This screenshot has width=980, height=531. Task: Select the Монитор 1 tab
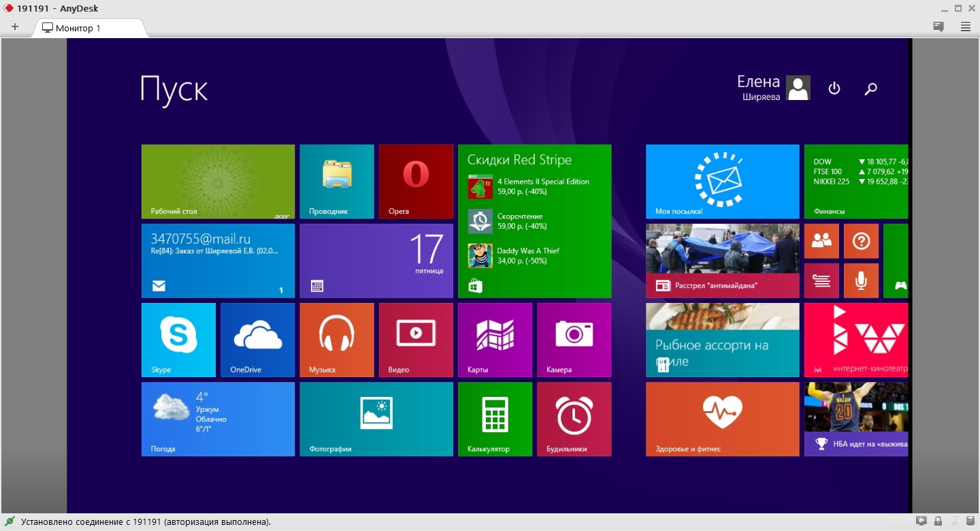click(x=88, y=28)
